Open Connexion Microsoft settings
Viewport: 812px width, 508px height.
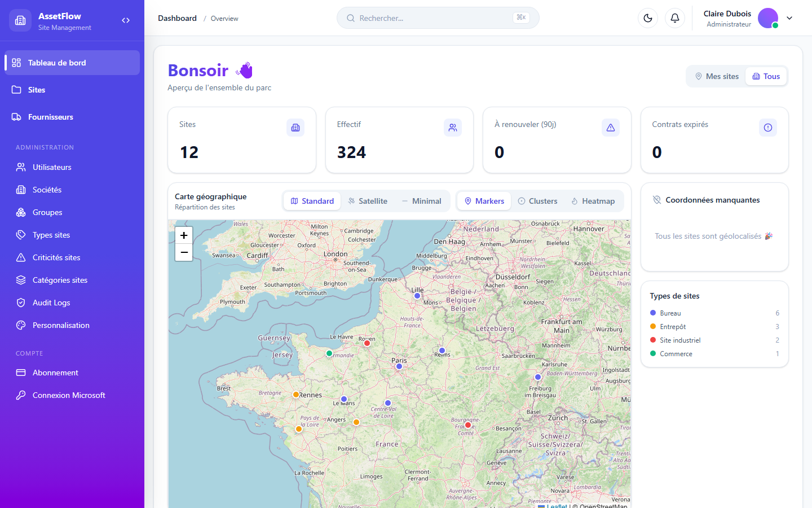pos(72,395)
